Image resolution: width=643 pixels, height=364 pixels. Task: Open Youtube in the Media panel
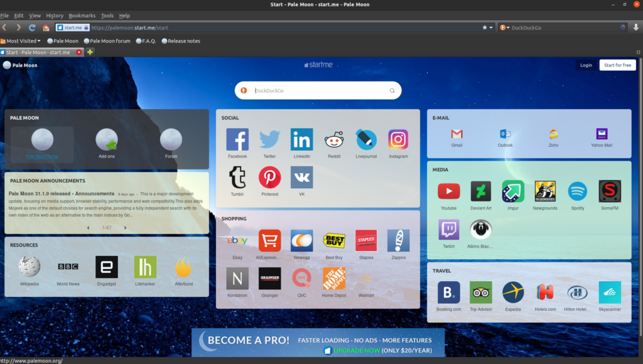pyautogui.click(x=448, y=191)
